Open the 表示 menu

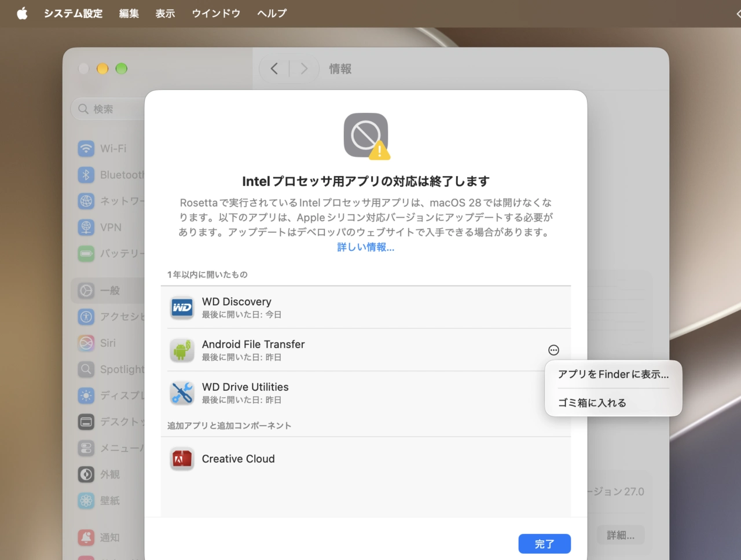(165, 13)
